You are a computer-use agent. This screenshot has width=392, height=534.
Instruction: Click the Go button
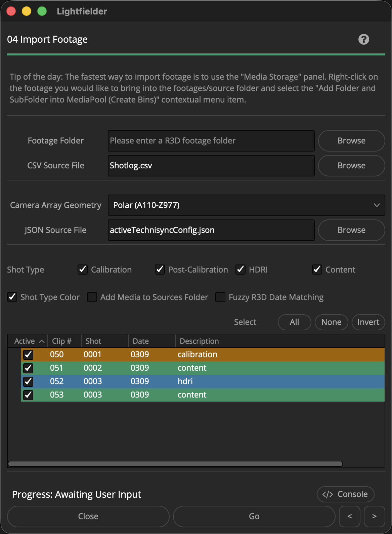click(254, 517)
